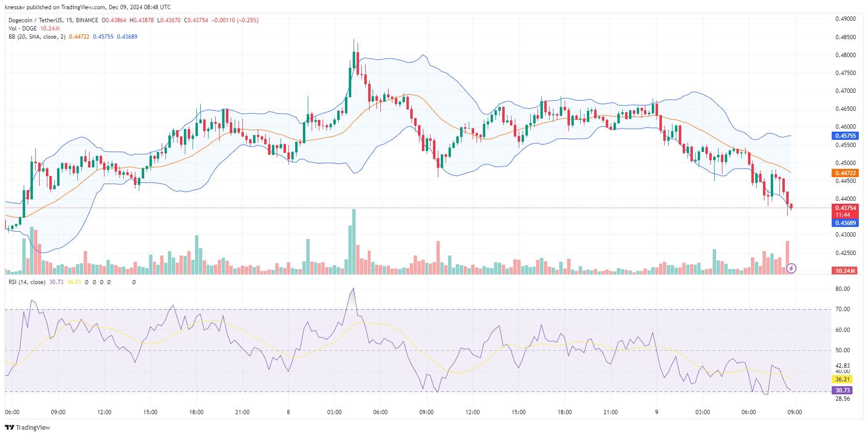
Task: Click the day 8 label on time axis
Action: pos(288,412)
